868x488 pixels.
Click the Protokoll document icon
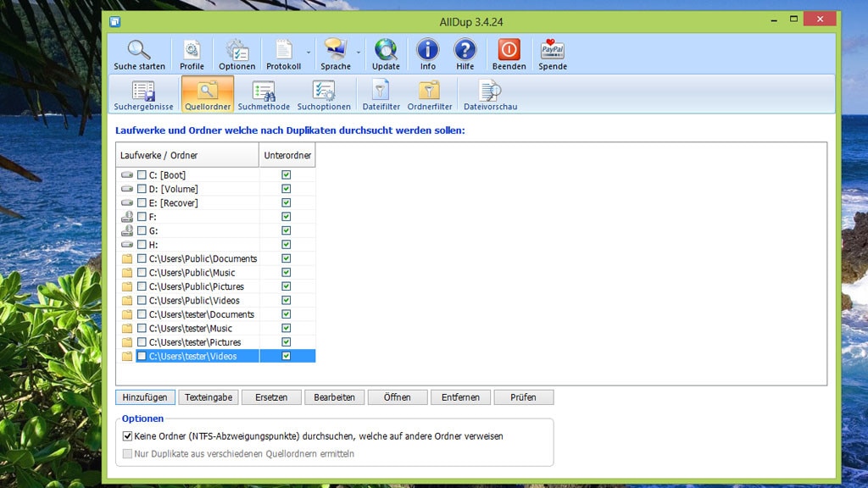283,50
